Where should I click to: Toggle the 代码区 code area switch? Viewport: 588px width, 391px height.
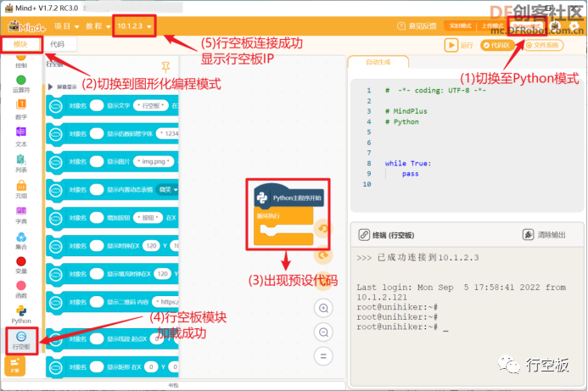[x=497, y=45]
